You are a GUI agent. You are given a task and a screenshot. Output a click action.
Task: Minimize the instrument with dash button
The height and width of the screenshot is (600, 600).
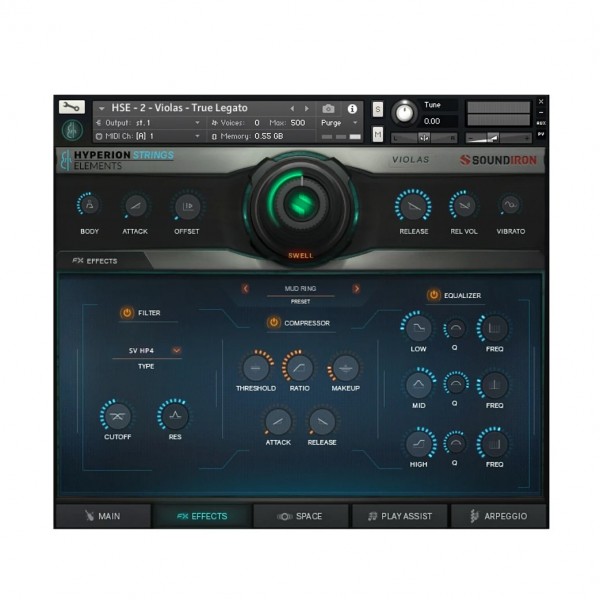pos(541,112)
